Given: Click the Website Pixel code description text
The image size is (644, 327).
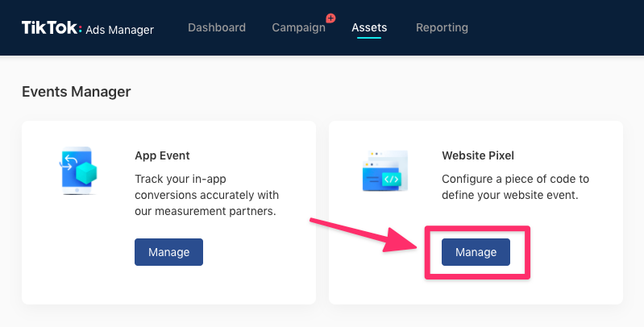Looking at the screenshot, I should pyautogui.click(x=515, y=187).
